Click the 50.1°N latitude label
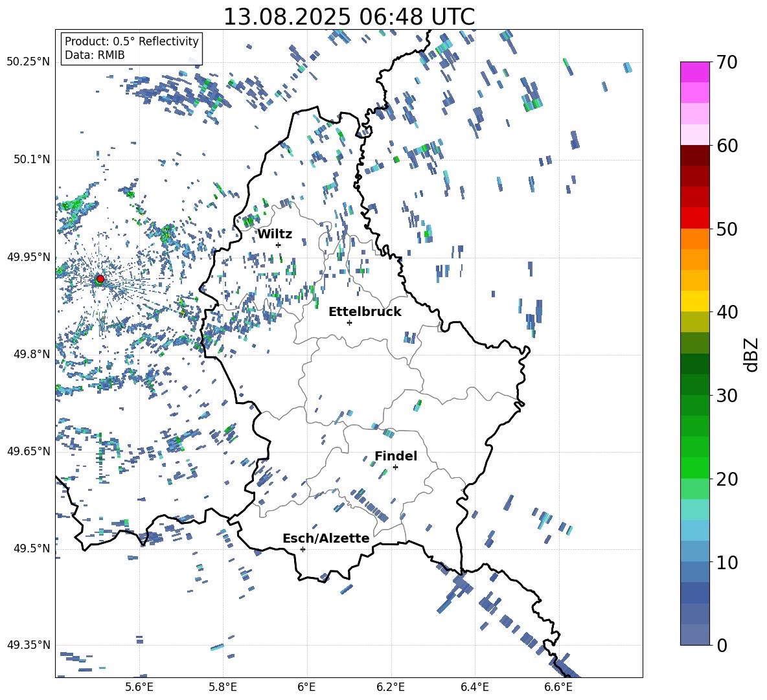The image size is (767, 700). (x=31, y=159)
